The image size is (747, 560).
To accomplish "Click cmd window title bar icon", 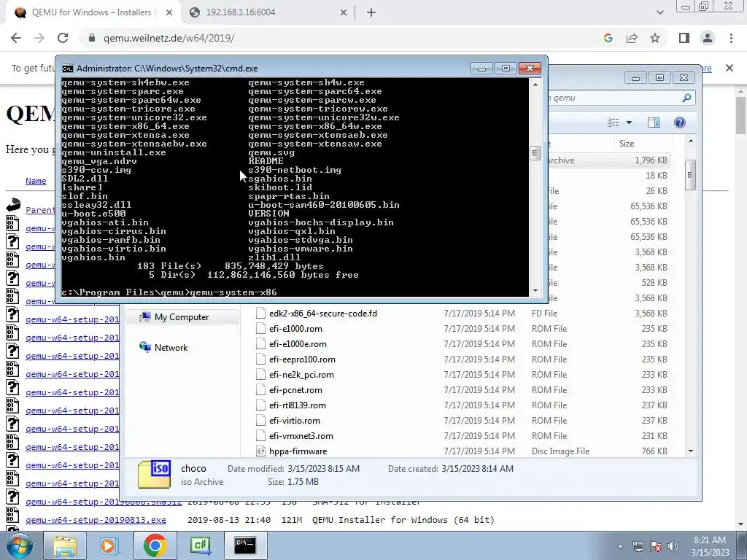I will (68, 68).
